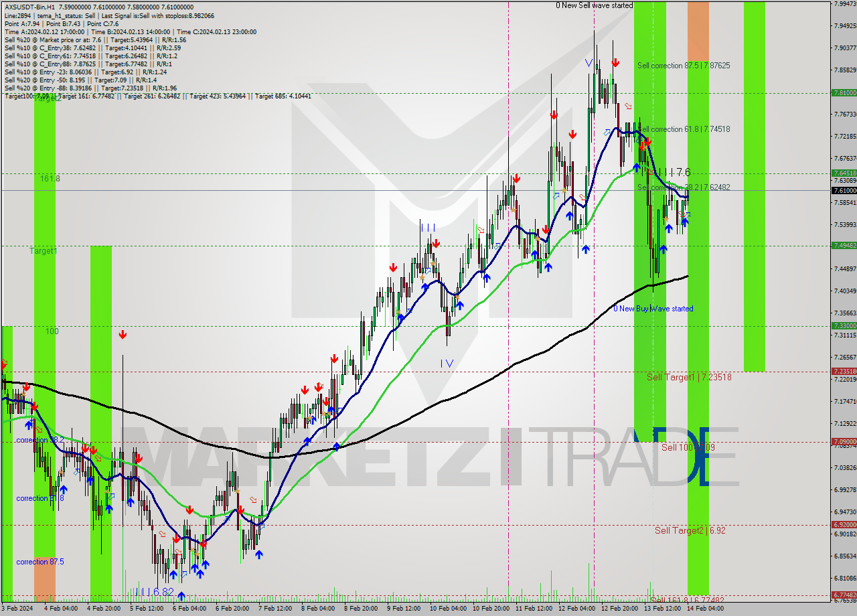This screenshot has width=857, height=616.
Task: Click the '12 Feb 04:00' time axis label
Action: (575, 609)
